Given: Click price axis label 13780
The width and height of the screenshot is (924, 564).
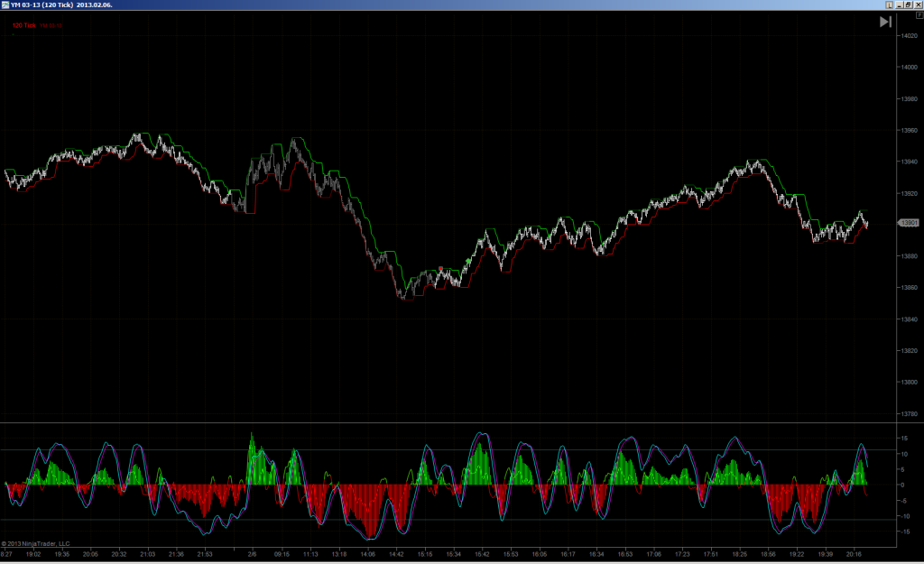Looking at the screenshot, I should coord(910,413).
